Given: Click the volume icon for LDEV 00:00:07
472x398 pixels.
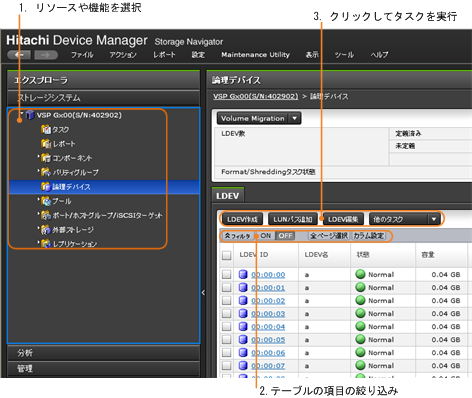Looking at the screenshot, I should tap(243, 365).
